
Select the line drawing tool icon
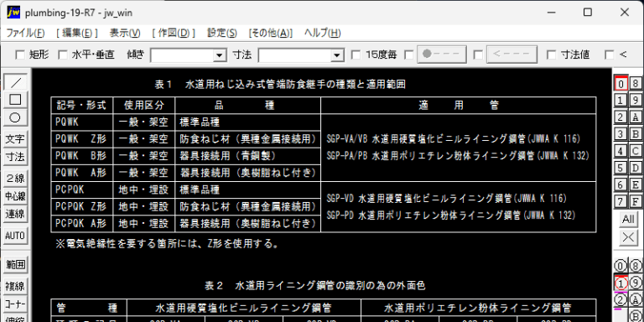[15, 82]
